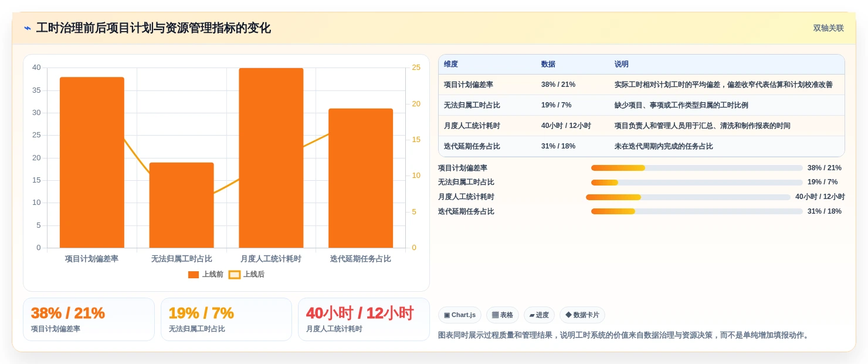Click the table cell 19% / 7%
This screenshot has width=868, height=364.
coord(557,105)
